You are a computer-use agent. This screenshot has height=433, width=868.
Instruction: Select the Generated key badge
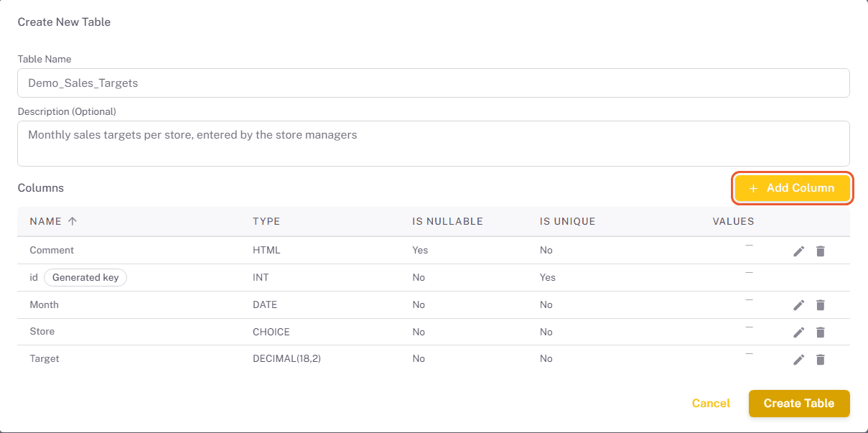click(x=85, y=277)
